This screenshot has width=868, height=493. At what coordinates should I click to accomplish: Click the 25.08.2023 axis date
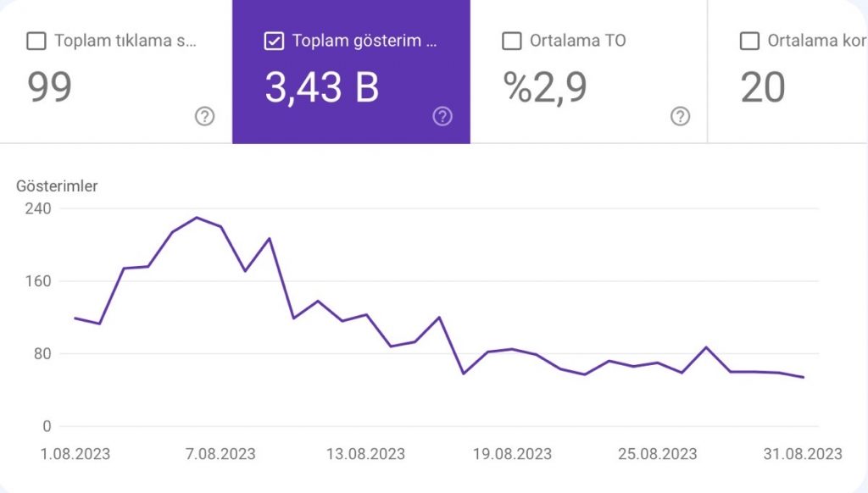(x=657, y=454)
